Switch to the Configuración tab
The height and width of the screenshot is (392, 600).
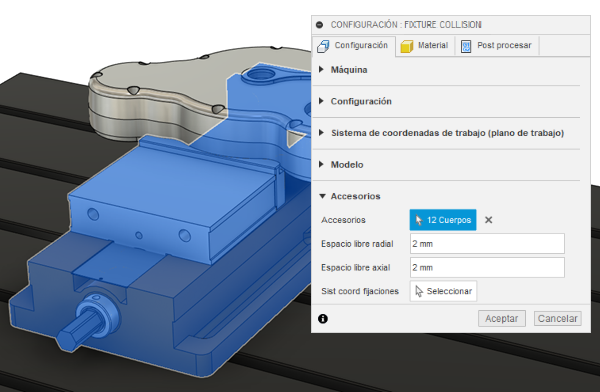pos(353,46)
